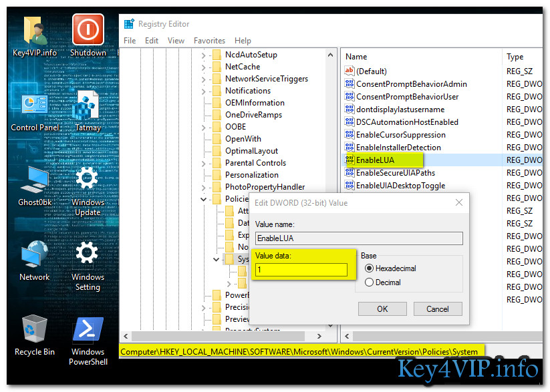Expand the OOBE key
The width and height of the screenshot is (550, 392).
203,128
